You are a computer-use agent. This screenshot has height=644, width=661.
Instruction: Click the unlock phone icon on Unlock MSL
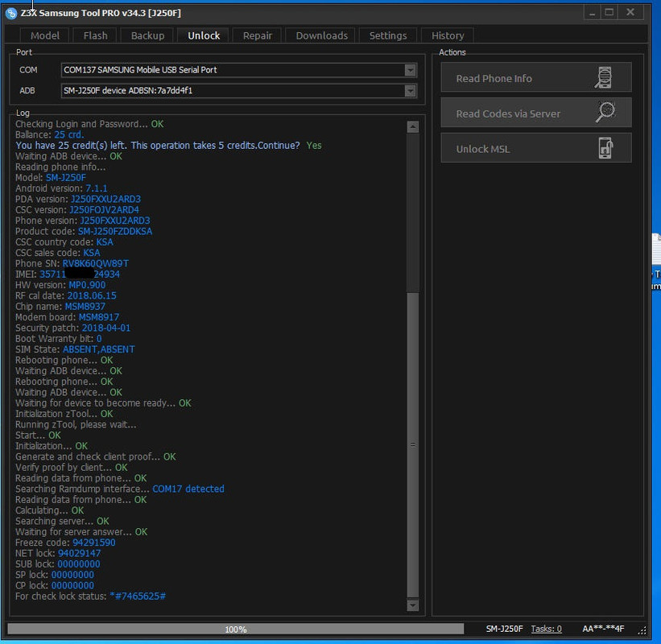605,148
